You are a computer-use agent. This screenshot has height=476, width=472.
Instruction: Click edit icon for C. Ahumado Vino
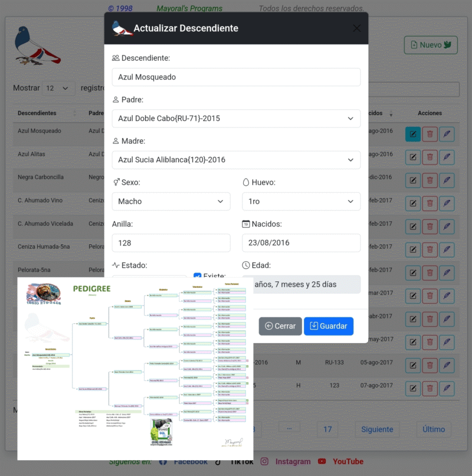click(x=413, y=203)
